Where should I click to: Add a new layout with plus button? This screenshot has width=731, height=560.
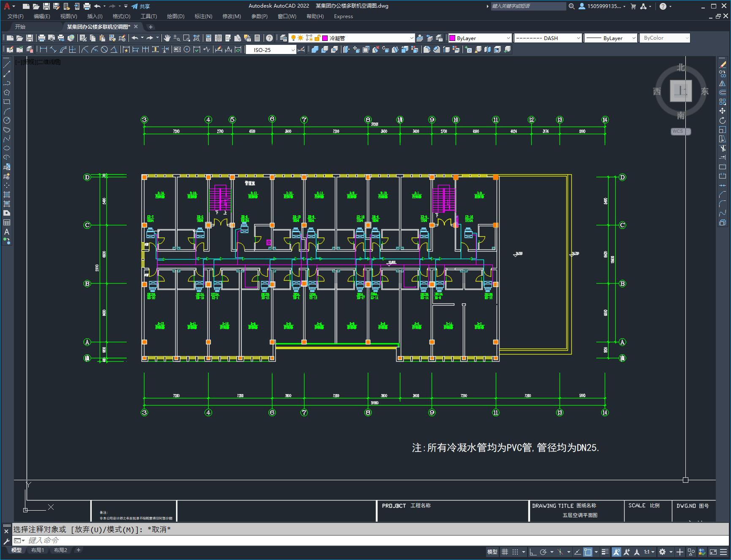pyautogui.click(x=78, y=550)
